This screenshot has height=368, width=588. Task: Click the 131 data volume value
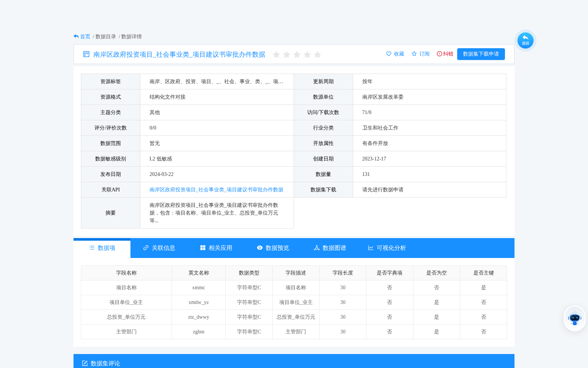tap(366, 174)
